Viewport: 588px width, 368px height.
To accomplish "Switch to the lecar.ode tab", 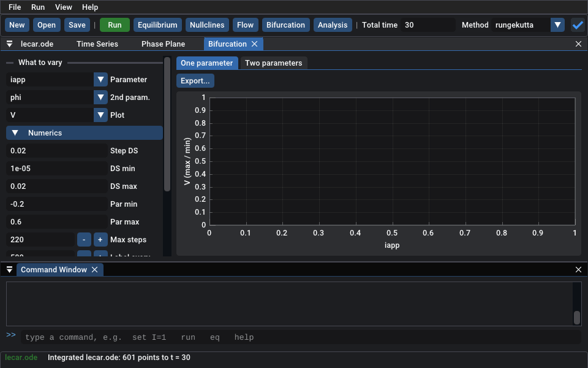I will (37, 44).
